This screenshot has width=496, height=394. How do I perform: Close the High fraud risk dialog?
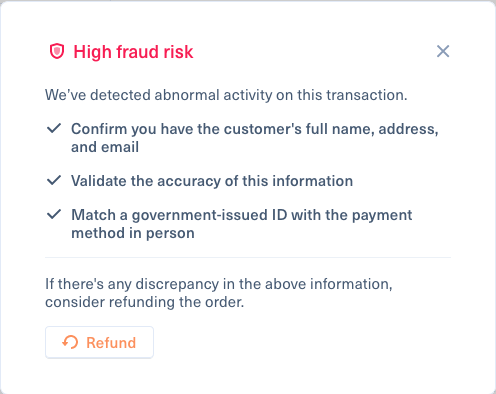tap(443, 51)
